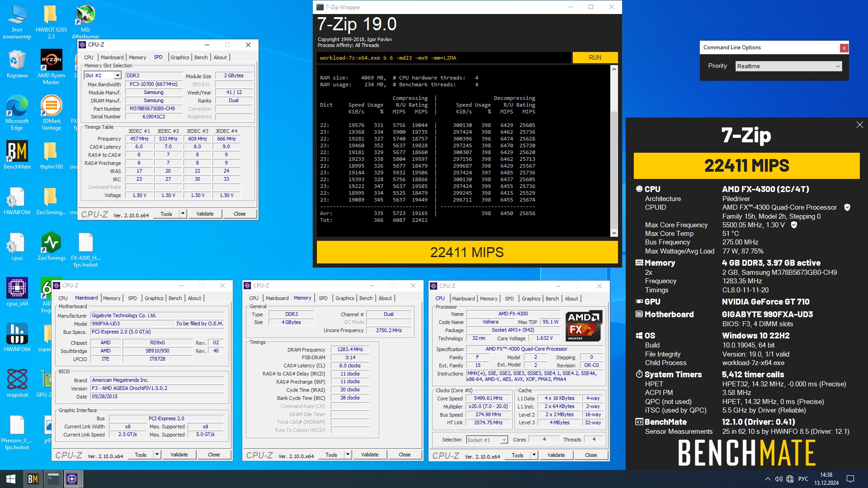Click network icon in system tray

[x=790, y=479]
